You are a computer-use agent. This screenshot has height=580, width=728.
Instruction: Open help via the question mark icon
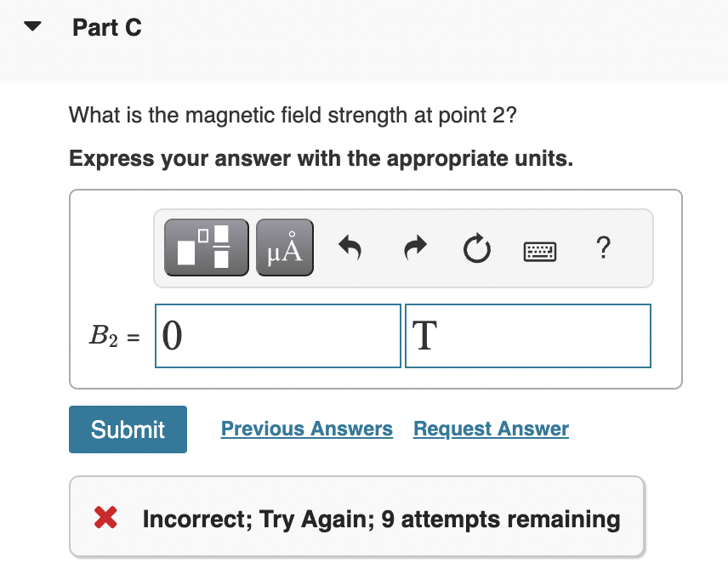[x=603, y=248]
